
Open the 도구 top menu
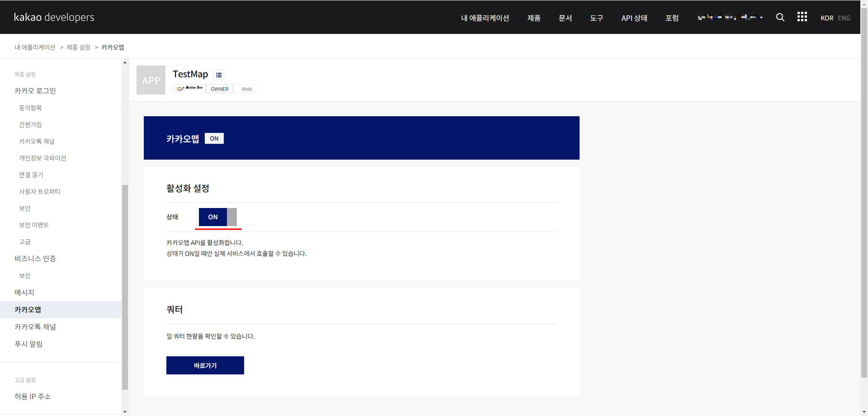tap(596, 18)
